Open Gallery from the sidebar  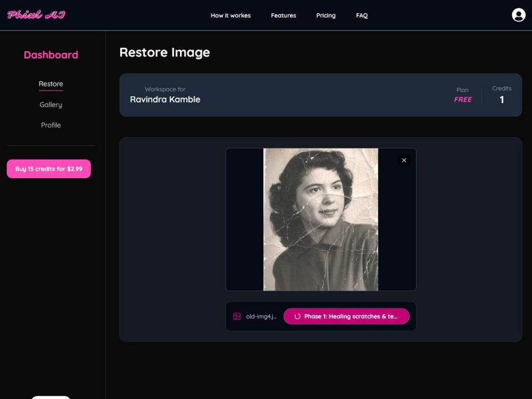click(51, 104)
